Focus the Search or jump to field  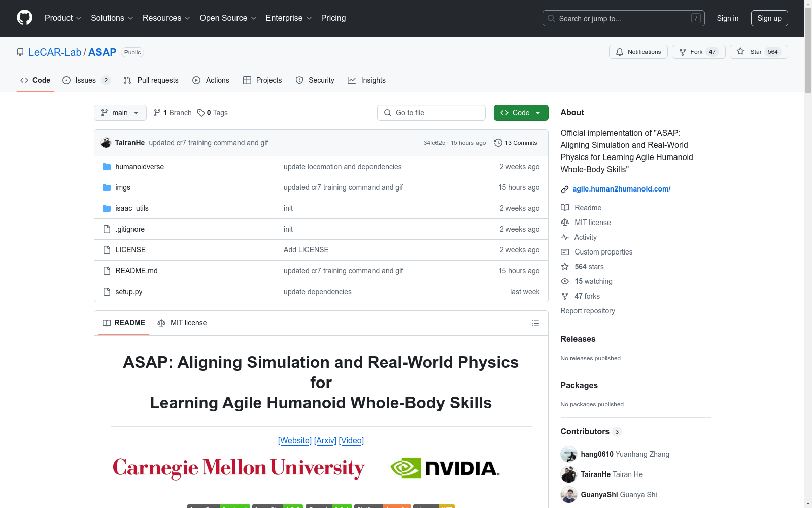(x=623, y=18)
